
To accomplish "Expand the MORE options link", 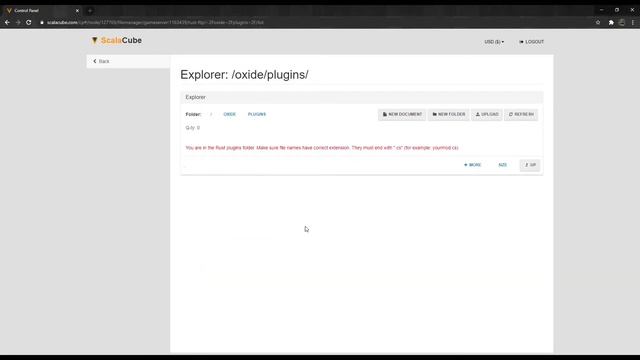I will click(x=473, y=165).
